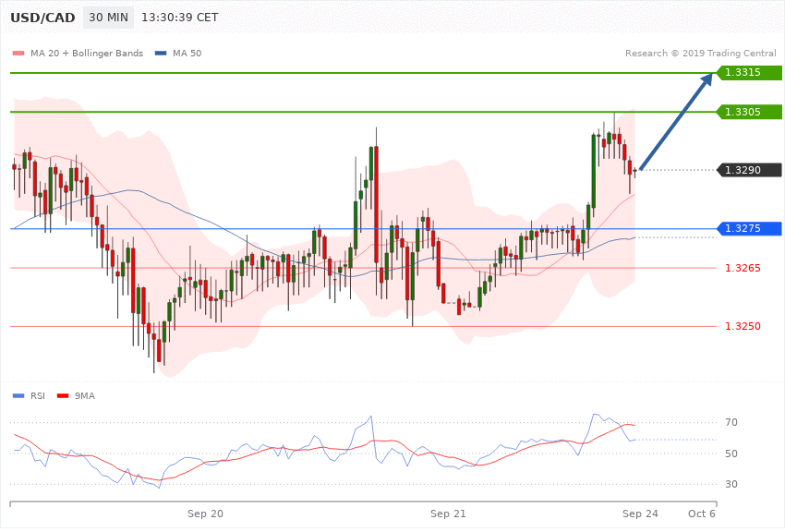Click the 9MA legend label

[85, 396]
